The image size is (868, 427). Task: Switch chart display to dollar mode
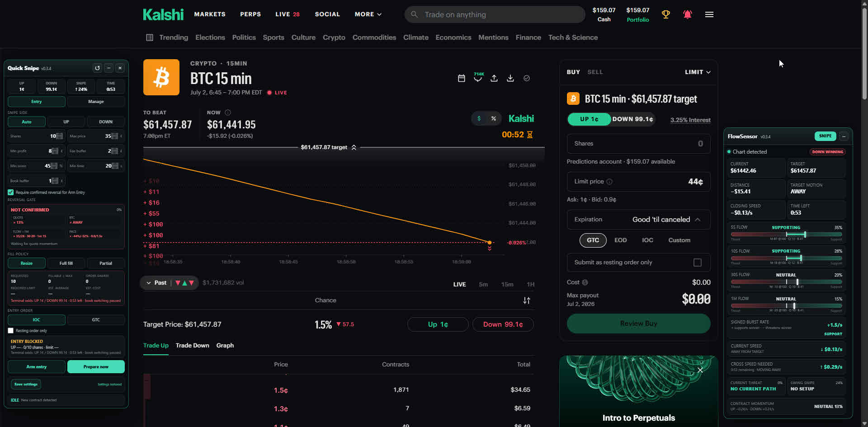point(479,118)
